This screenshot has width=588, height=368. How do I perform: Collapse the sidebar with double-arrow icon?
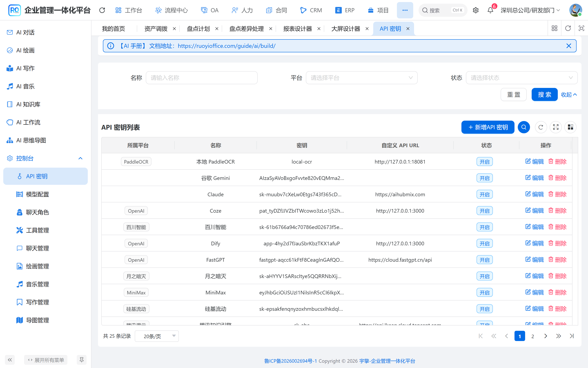point(10,360)
